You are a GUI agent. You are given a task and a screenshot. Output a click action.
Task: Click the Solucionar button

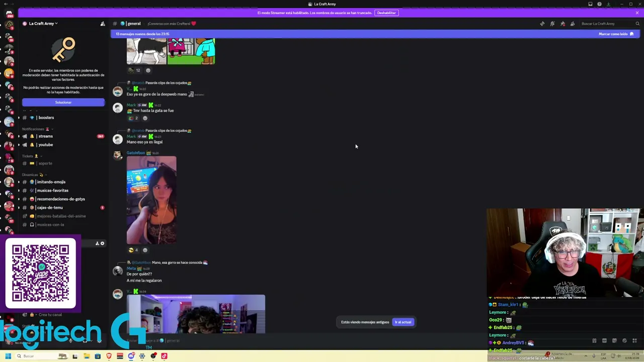pos(63,103)
